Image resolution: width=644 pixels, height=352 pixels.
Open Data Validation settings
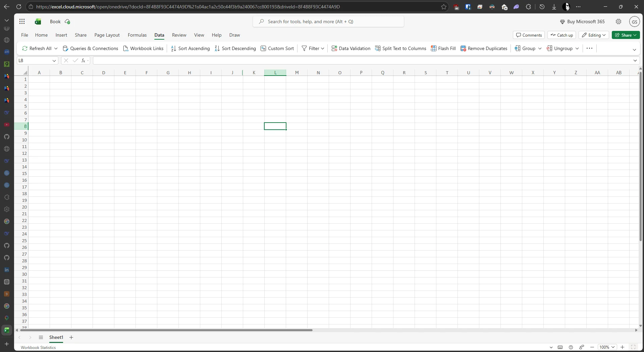(x=351, y=48)
